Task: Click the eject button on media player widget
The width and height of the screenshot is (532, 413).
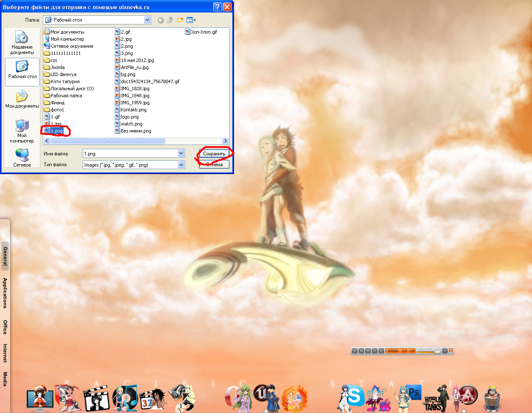Action: point(445,351)
